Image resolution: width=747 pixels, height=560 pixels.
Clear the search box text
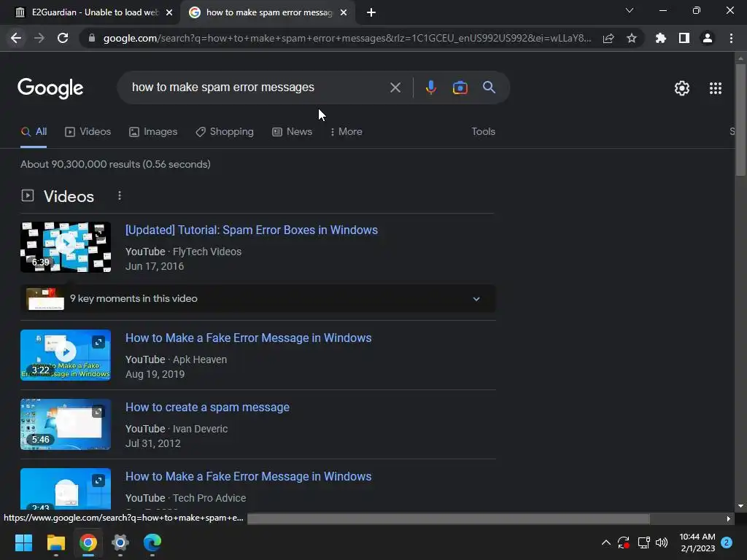point(395,87)
